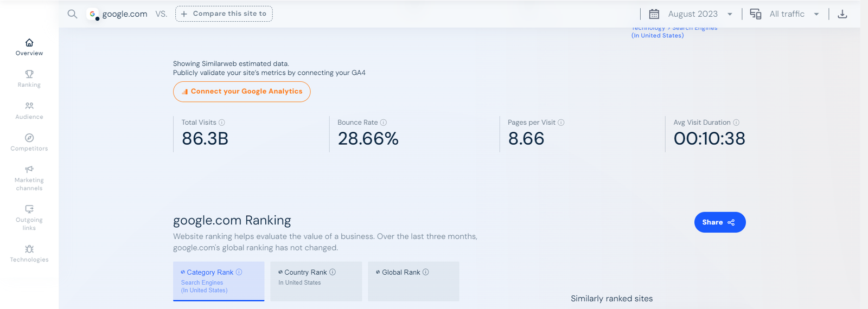The width and height of the screenshot is (868, 309).
Task: Select the 00:10:38 duration value
Action: coord(710,139)
